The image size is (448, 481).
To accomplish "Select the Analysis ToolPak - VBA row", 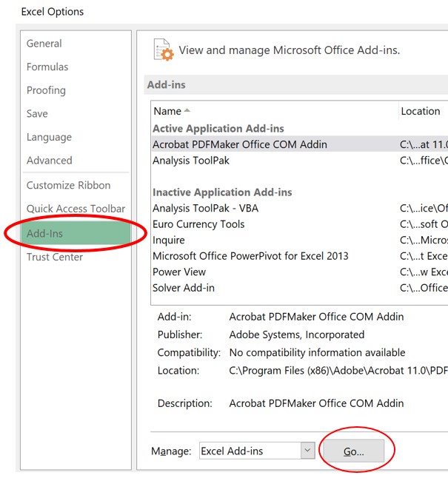I will click(x=299, y=208).
